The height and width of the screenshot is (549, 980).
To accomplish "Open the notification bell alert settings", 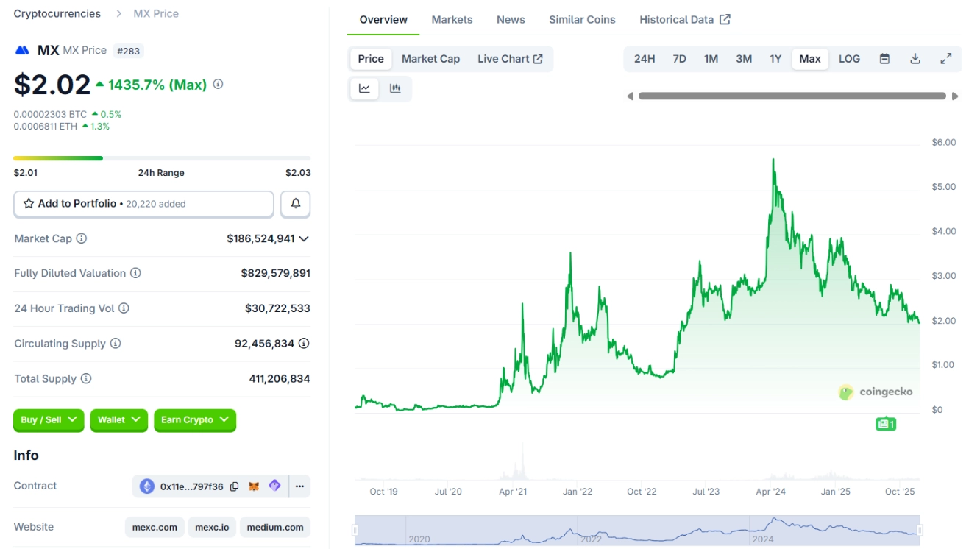I will point(295,204).
